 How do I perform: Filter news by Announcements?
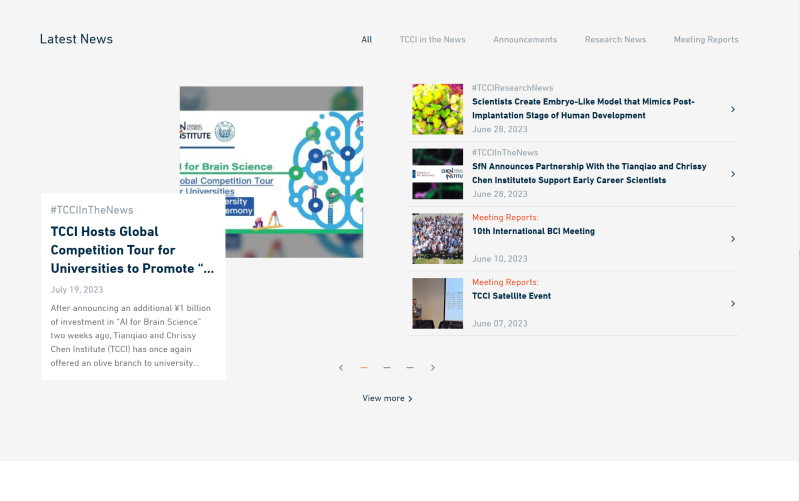click(x=525, y=40)
